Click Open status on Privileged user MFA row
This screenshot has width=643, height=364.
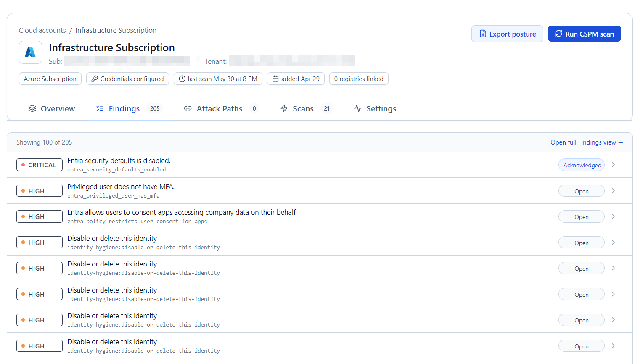pyautogui.click(x=582, y=191)
